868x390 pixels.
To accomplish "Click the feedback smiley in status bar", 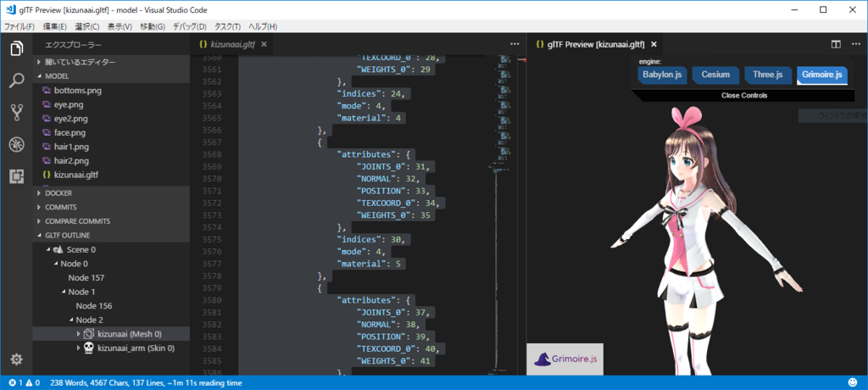I will (x=853, y=383).
